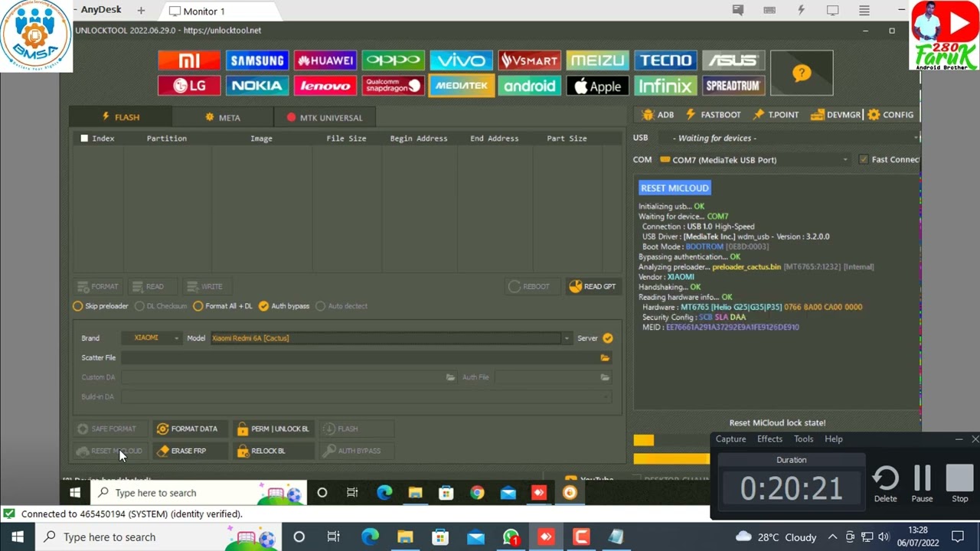Open AnyDesk hamburger menu
The width and height of the screenshot is (980, 551).
tap(864, 11)
